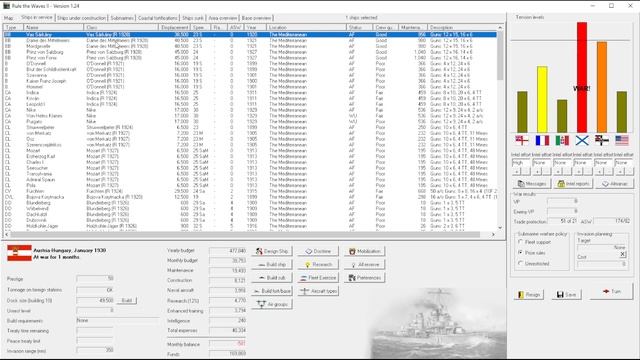
Task: Click Britain intel effort field showing High
Action: pyautogui.click(x=521, y=162)
